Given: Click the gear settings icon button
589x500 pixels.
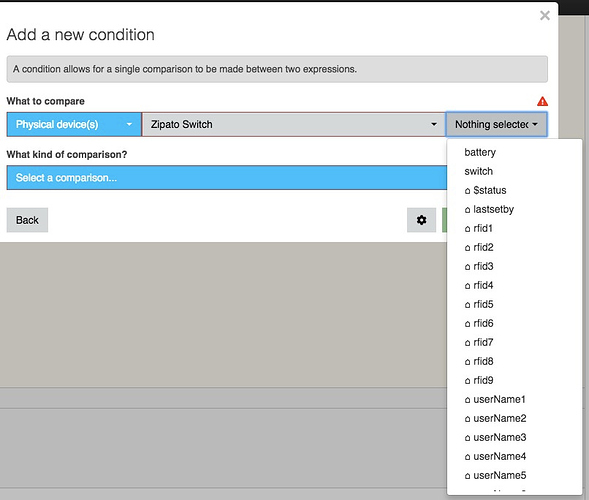Looking at the screenshot, I should (421, 220).
